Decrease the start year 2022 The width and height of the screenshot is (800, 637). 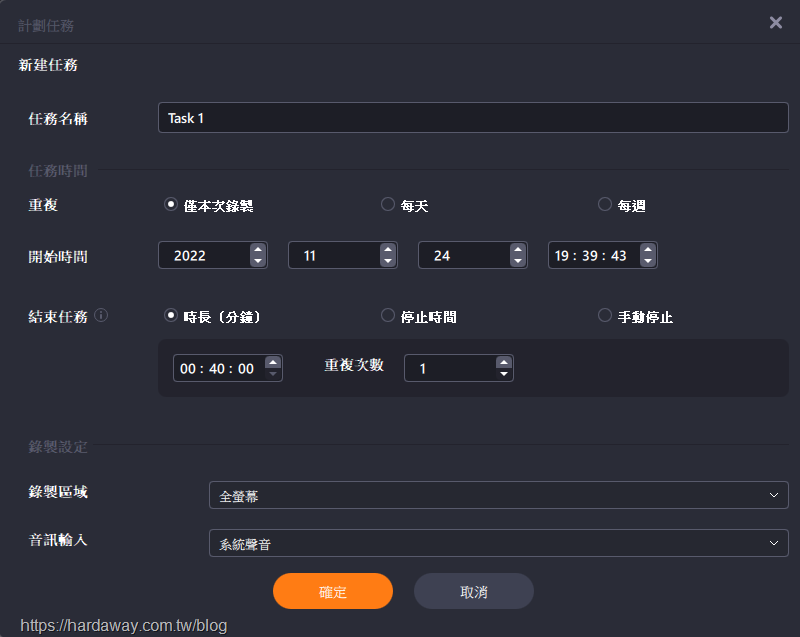pyautogui.click(x=258, y=261)
